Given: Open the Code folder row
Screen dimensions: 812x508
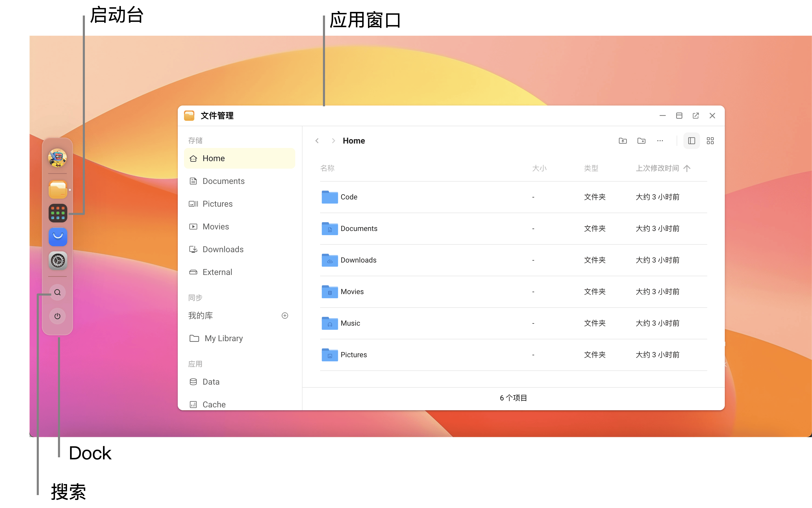Looking at the screenshot, I should (349, 197).
